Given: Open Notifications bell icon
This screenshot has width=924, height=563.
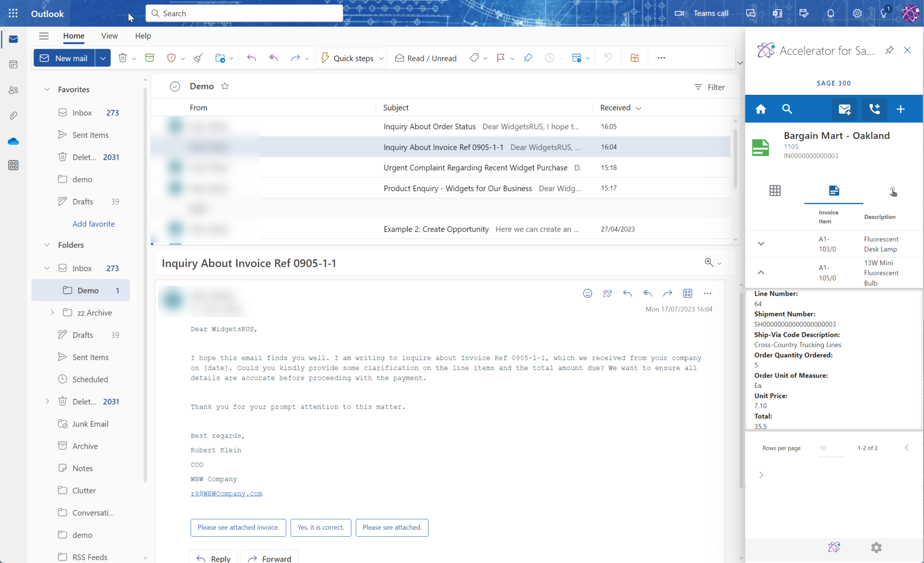Looking at the screenshot, I should click(x=831, y=14).
